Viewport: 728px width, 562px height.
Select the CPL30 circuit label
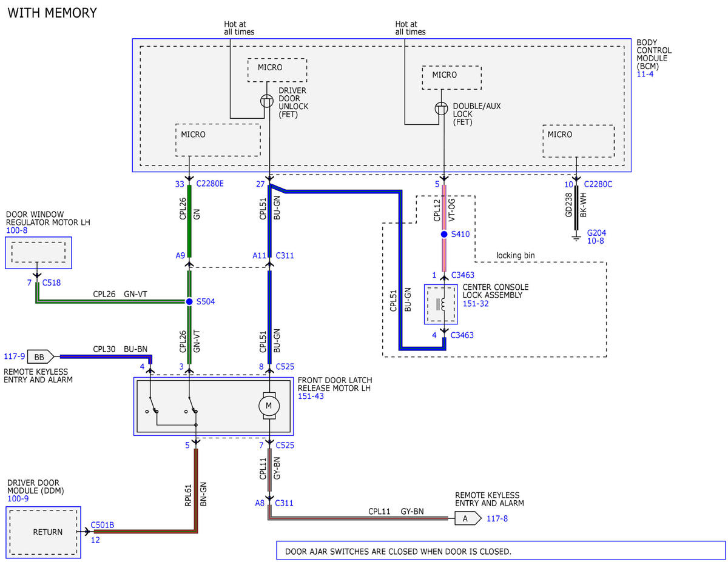coord(104,349)
